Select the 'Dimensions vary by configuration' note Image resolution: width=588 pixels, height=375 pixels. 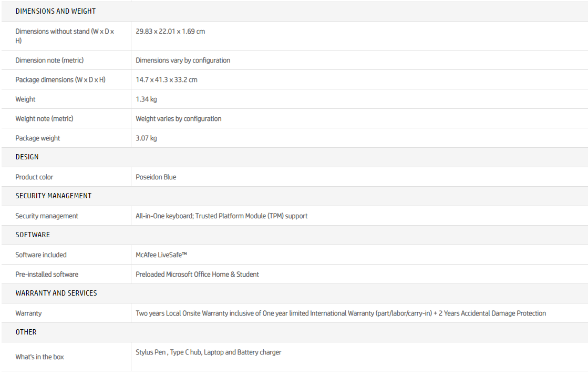(183, 60)
